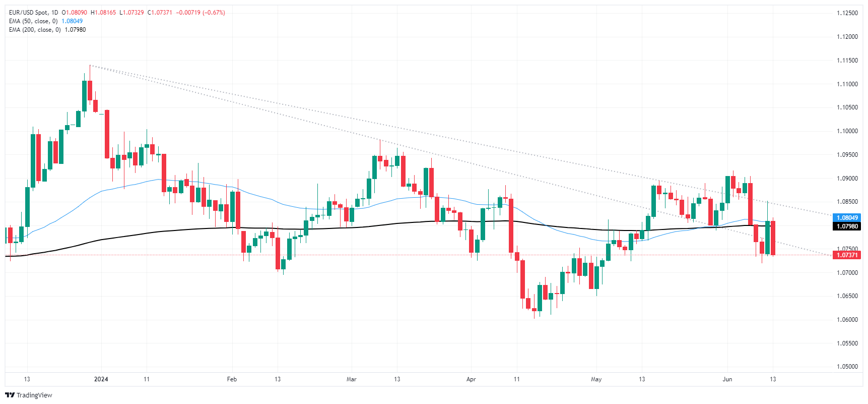Screen dimensions: 868x404
Task: Click the 1.10000 price axis label
Action: click(x=847, y=131)
